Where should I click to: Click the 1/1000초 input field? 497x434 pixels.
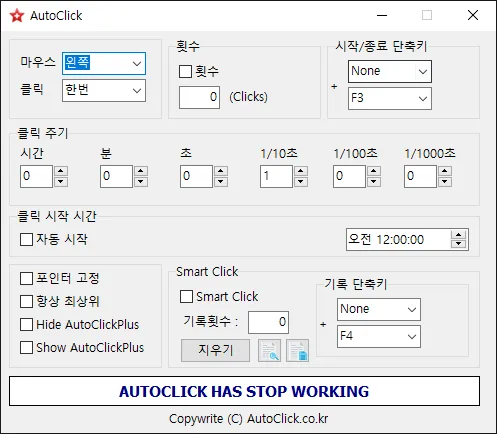tap(420, 176)
